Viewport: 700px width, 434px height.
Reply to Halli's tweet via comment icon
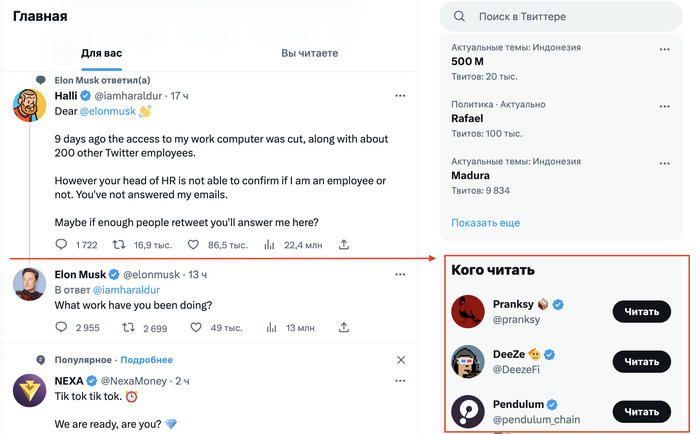[x=62, y=244]
